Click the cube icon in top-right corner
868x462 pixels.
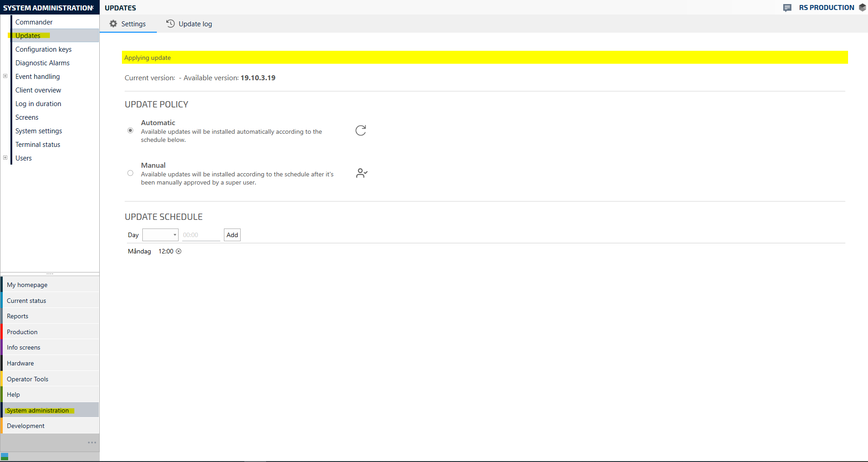click(862, 8)
